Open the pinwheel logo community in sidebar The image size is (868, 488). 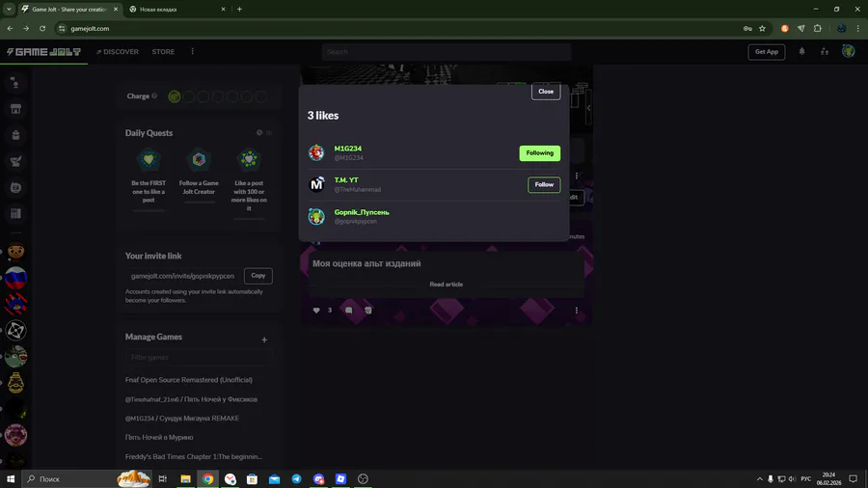15,330
